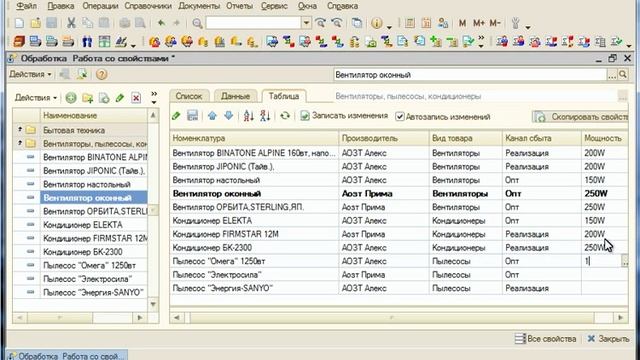640x360 pixels.
Task: Open the main Действия dropdown menu
Action: tap(30, 74)
